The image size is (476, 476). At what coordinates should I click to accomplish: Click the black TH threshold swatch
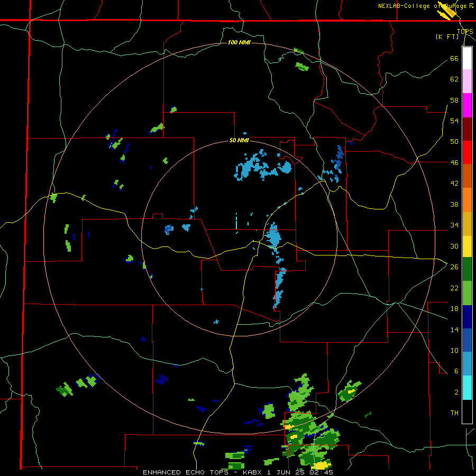coord(467,411)
